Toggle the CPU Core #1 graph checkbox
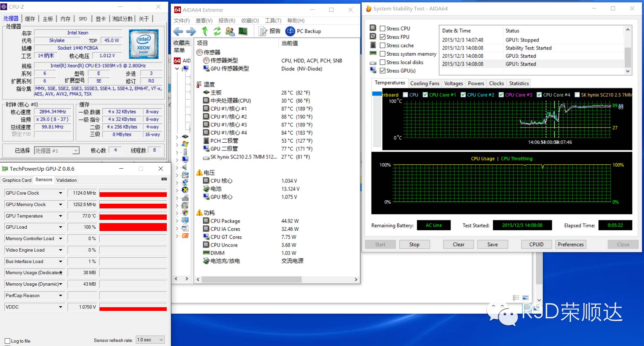Viewport: 644px width, 346px height. (x=425, y=95)
